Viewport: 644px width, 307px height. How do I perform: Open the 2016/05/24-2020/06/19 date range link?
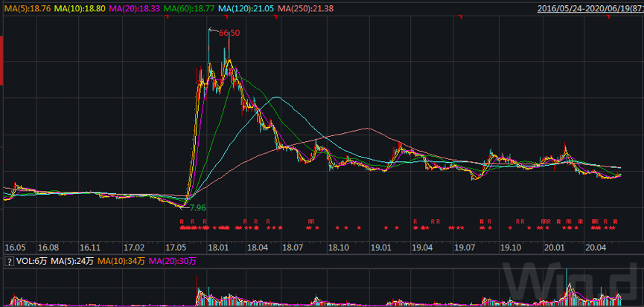(x=588, y=8)
